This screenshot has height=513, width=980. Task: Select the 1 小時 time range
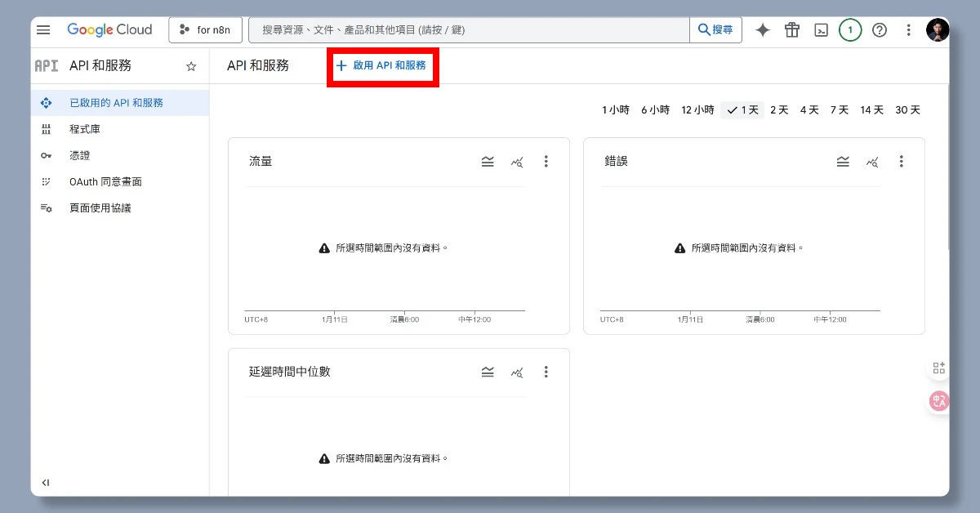(x=616, y=109)
